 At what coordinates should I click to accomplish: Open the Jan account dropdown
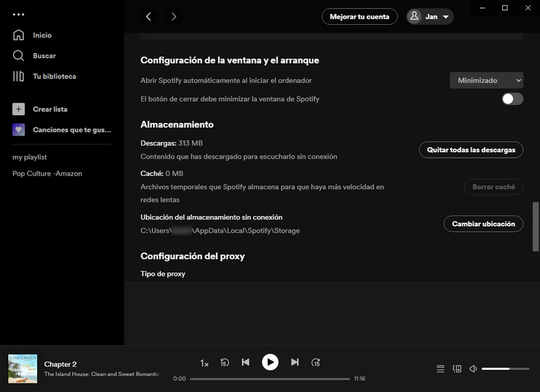pyautogui.click(x=429, y=16)
